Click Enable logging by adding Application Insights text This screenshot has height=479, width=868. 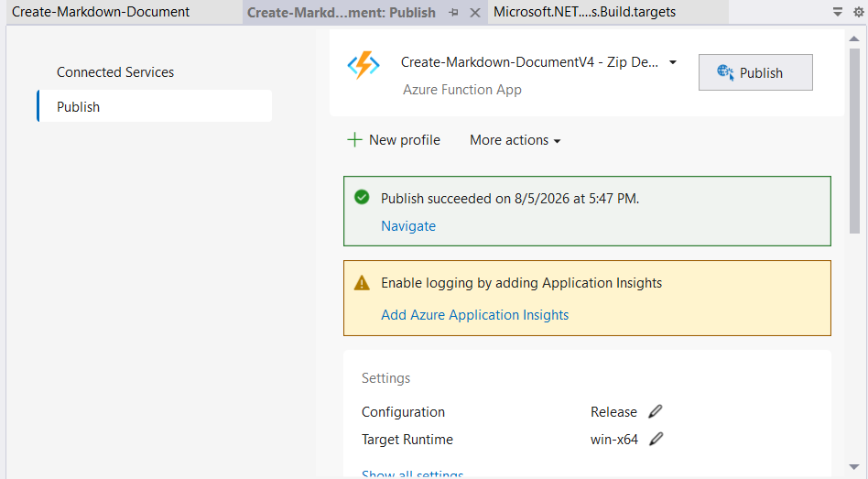[x=522, y=283]
